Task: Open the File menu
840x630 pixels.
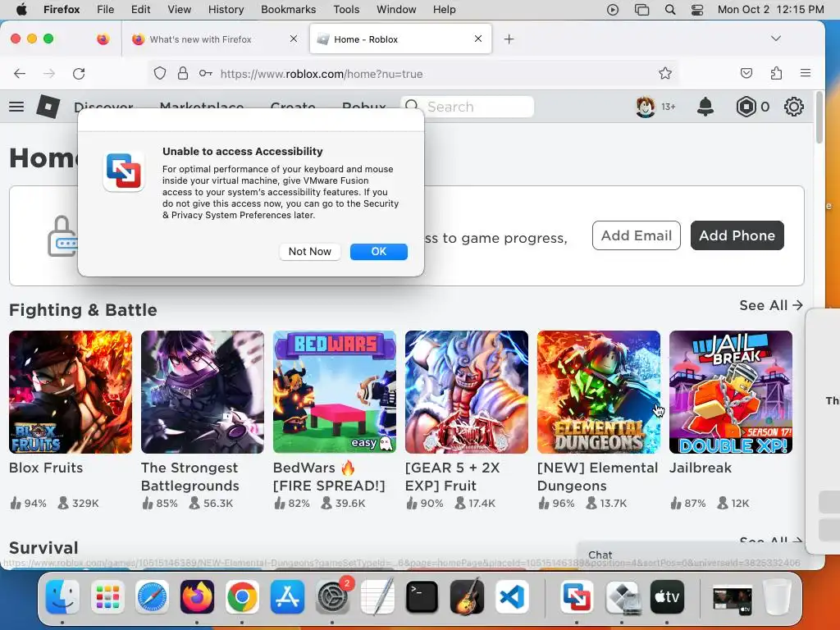Action: click(106, 10)
